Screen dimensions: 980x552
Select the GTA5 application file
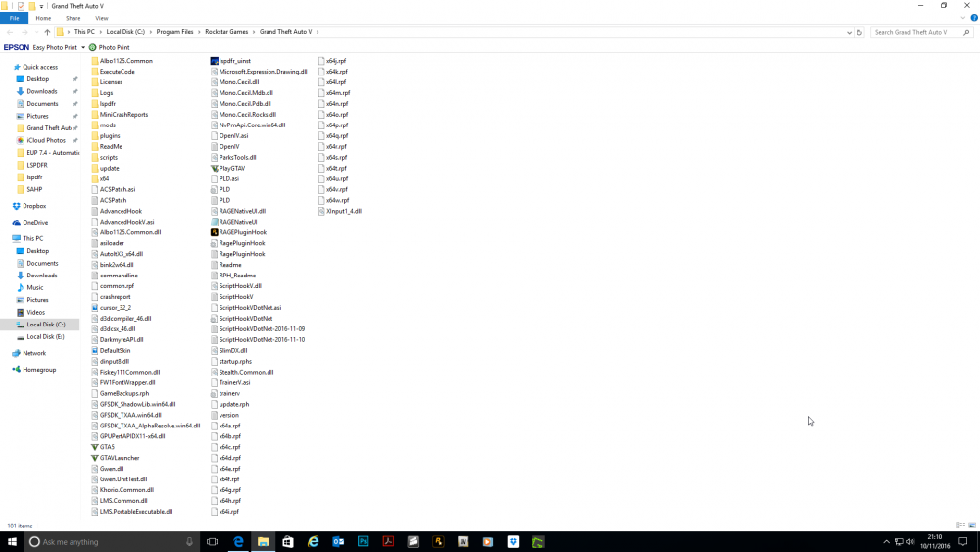click(x=103, y=447)
